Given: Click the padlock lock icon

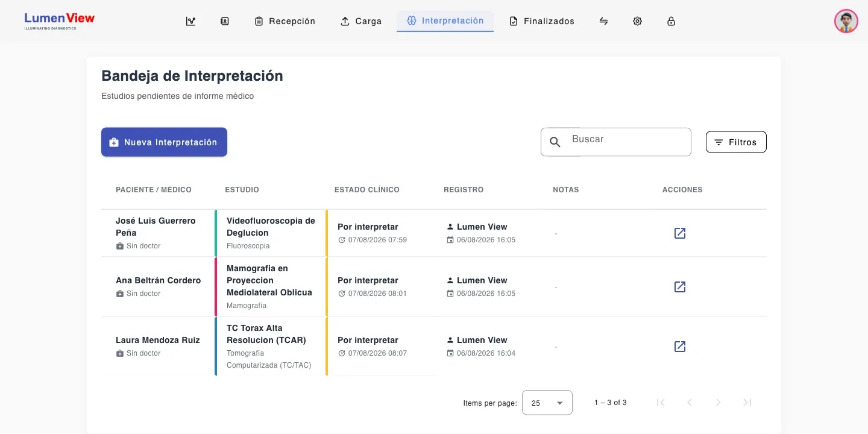Looking at the screenshot, I should pos(671,21).
